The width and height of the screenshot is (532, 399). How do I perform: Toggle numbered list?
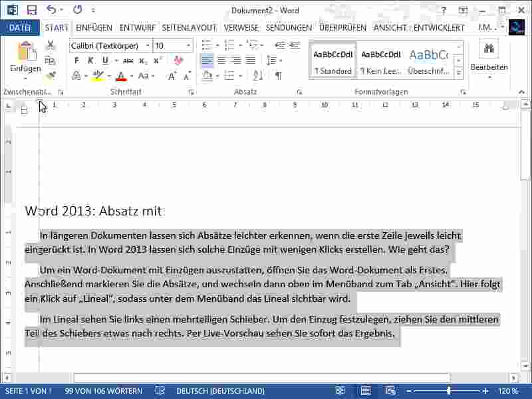tap(229, 45)
